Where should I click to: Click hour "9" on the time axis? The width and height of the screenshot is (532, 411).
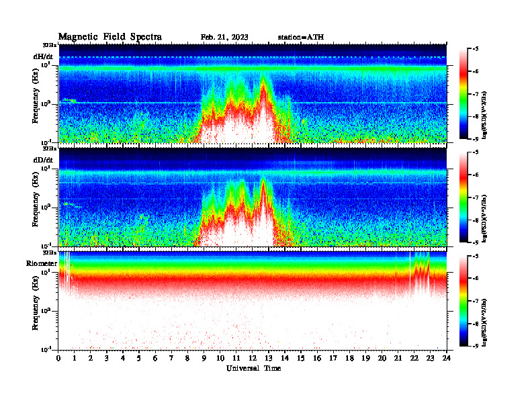[x=204, y=359]
